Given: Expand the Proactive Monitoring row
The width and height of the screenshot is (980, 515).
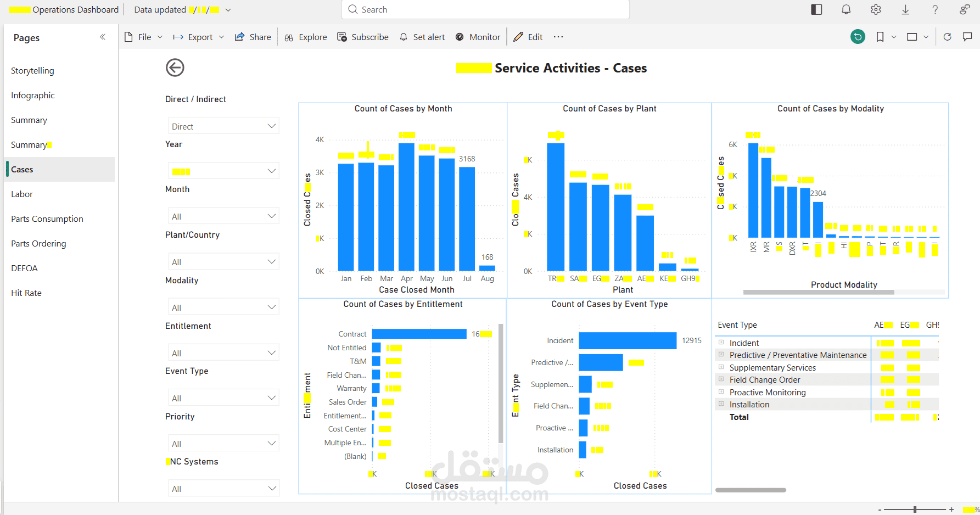Looking at the screenshot, I should pyautogui.click(x=721, y=392).
